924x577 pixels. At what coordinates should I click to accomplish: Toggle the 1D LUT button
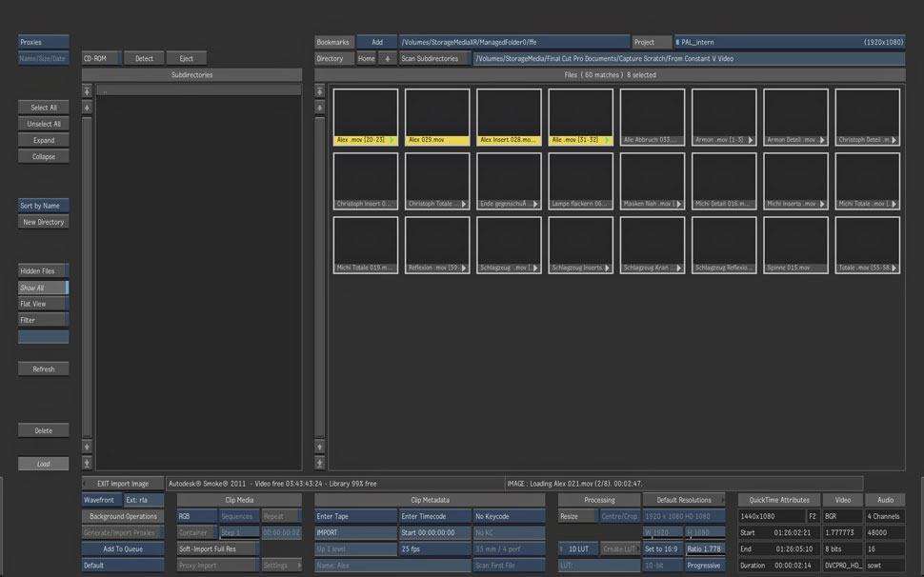[x=577, y=549]
